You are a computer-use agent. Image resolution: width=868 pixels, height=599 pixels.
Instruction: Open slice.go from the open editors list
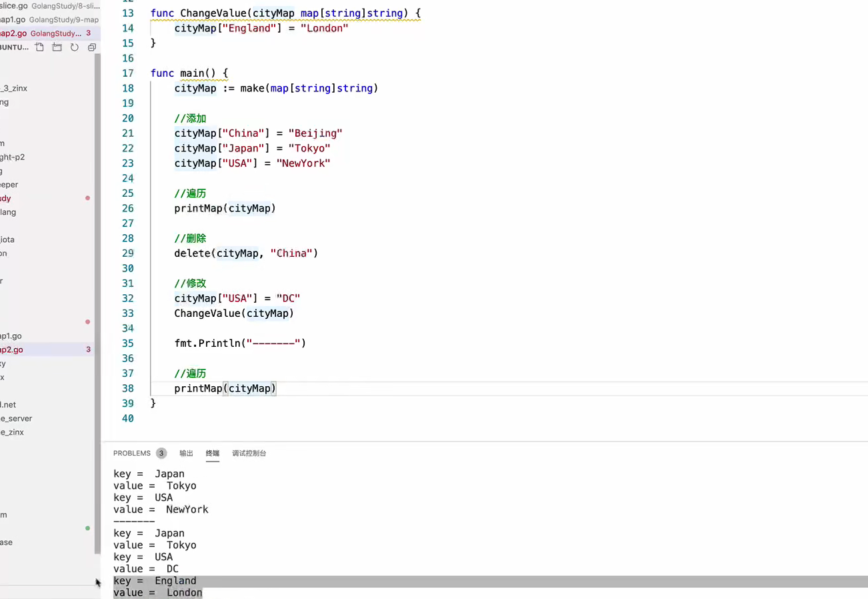click(13, 6)
